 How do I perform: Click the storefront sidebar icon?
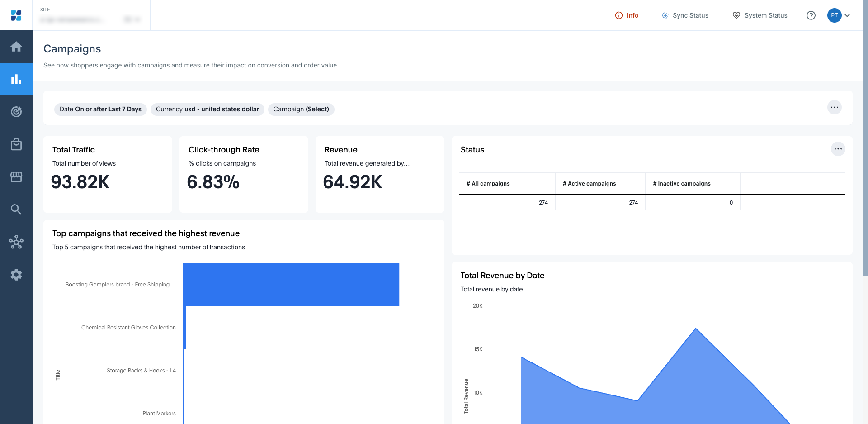click(x=16, y=177)
